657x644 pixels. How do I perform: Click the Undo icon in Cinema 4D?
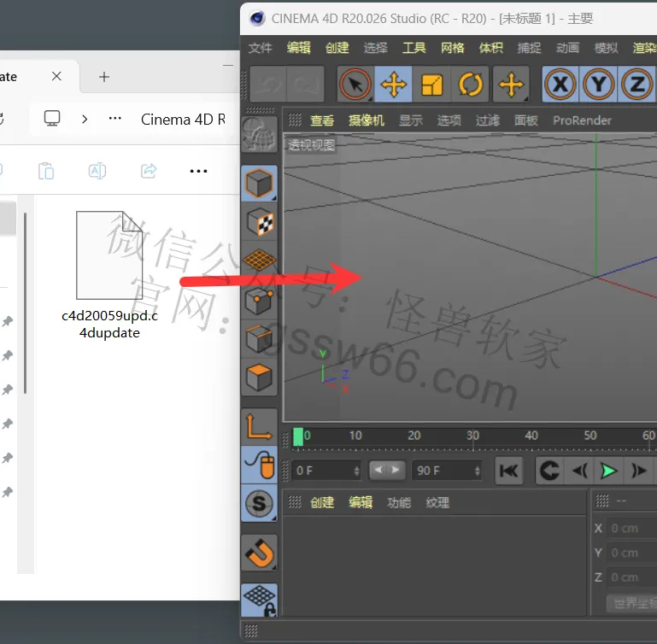(x=268, y=85)
